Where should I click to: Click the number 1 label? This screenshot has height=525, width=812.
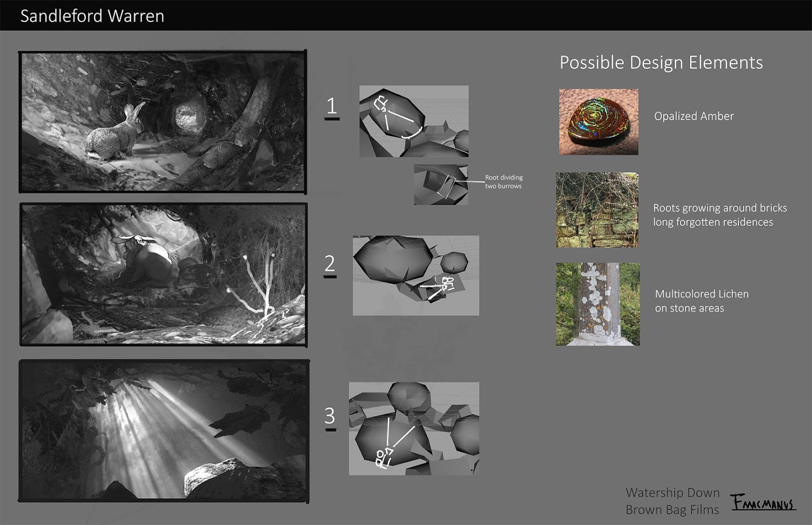332,107
